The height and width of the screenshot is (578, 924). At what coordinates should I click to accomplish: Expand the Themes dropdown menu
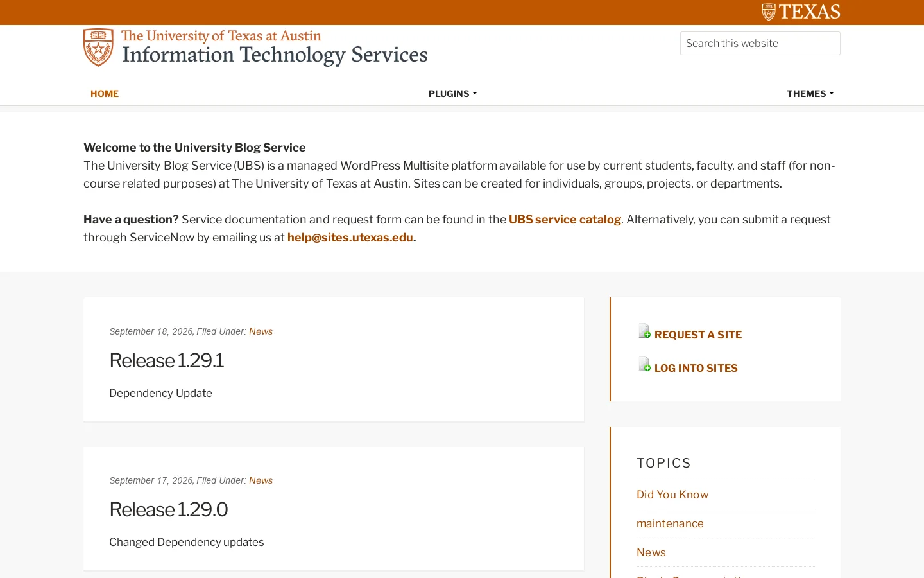[810, 94]
